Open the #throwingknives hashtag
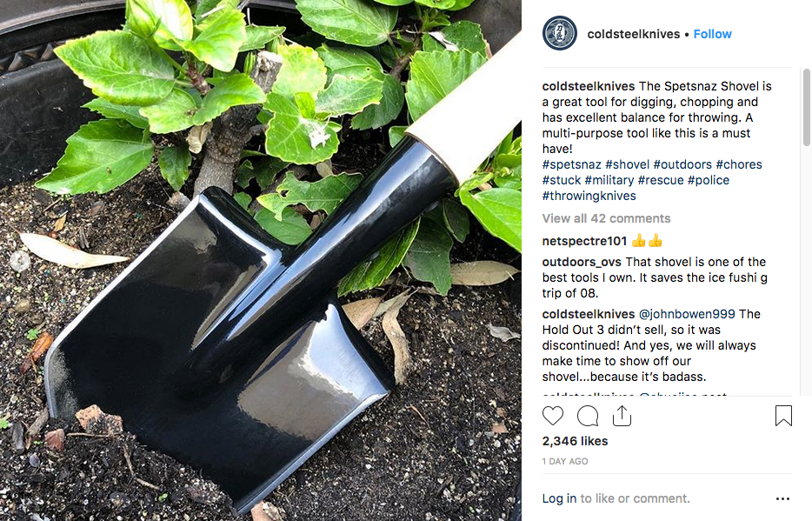The image size is (812, 521). 589,196
